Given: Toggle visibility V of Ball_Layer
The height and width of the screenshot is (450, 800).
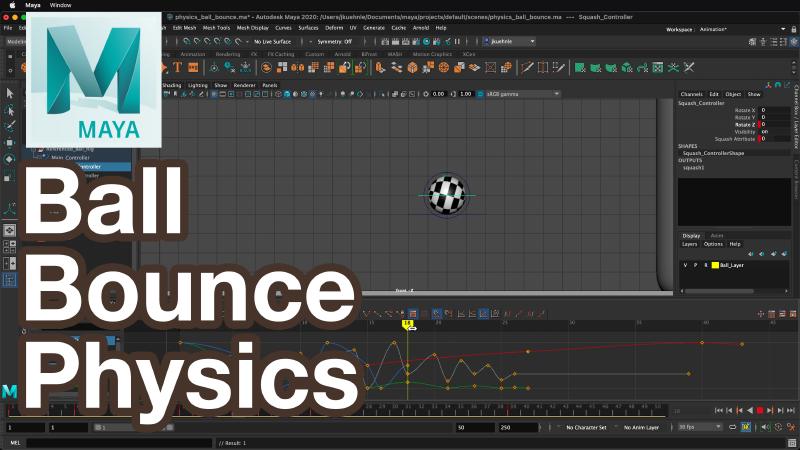Looking at the screenshot, I should [685, 265].
